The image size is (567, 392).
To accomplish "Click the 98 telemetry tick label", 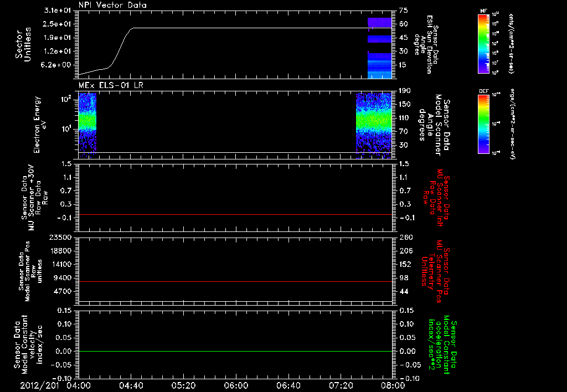I will tap(404, 278).
